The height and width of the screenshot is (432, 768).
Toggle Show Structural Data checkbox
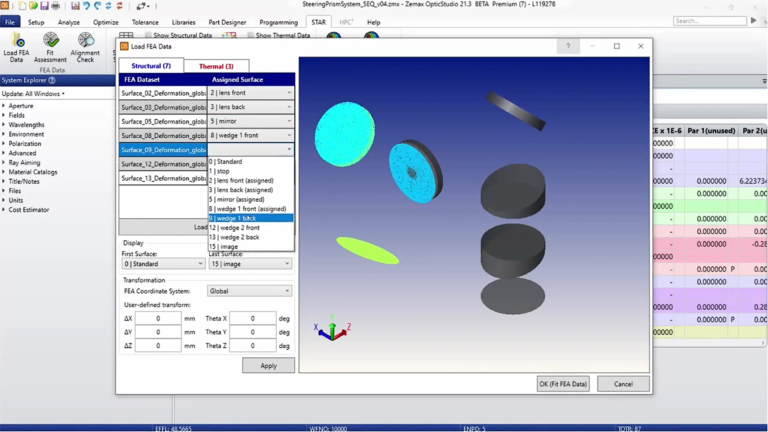(x=148, y=35)
